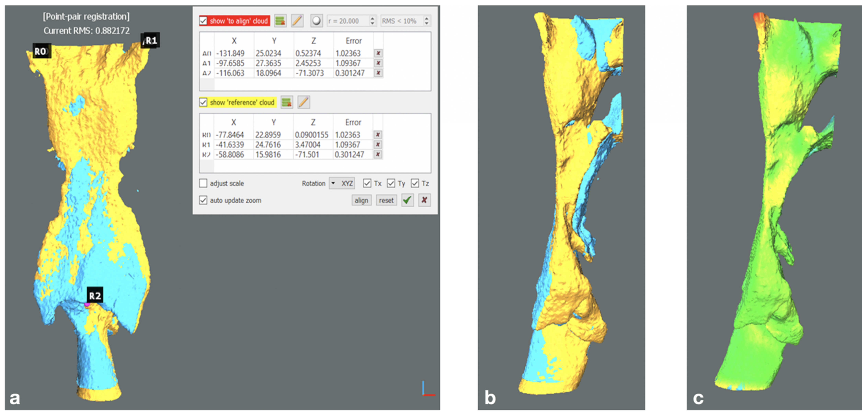Delete point A0 from aligned table
Image resolution: width=868 pixels, height=415 pixels.
(378, 53)
